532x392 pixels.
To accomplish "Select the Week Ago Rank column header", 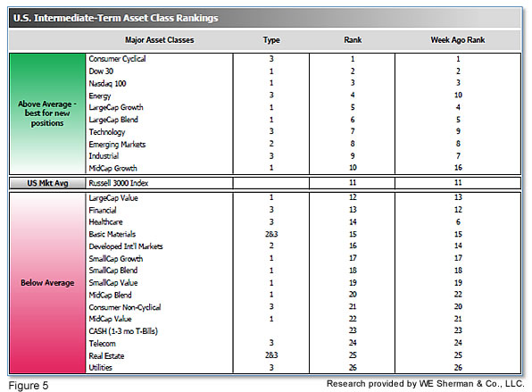I will pos(458,40).
